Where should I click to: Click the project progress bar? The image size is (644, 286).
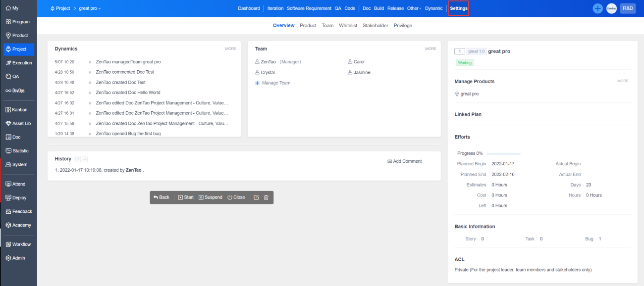[503, 153]
